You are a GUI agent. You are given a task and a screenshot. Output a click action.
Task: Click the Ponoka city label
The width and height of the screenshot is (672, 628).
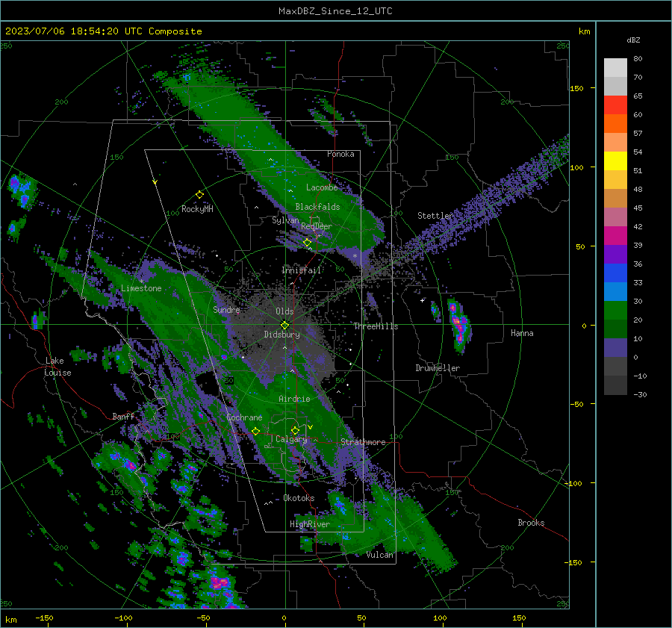tap(340, 154)
